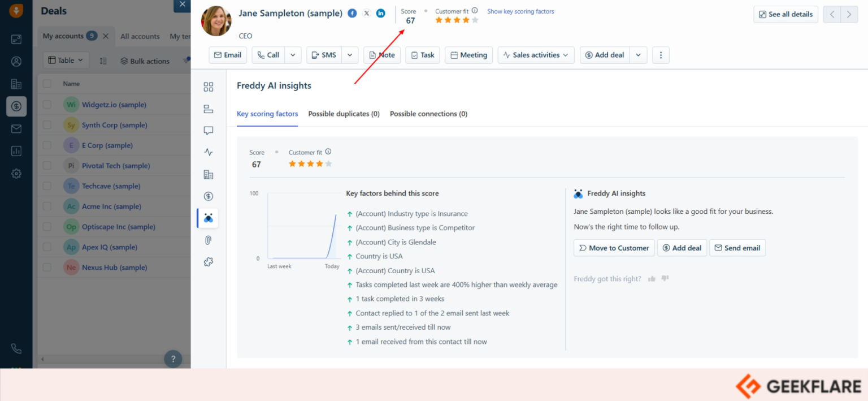Viewport: 868px width, 401px height.
Task: Click the Task button
Action: pyautogui.click(x=423, y=55)
